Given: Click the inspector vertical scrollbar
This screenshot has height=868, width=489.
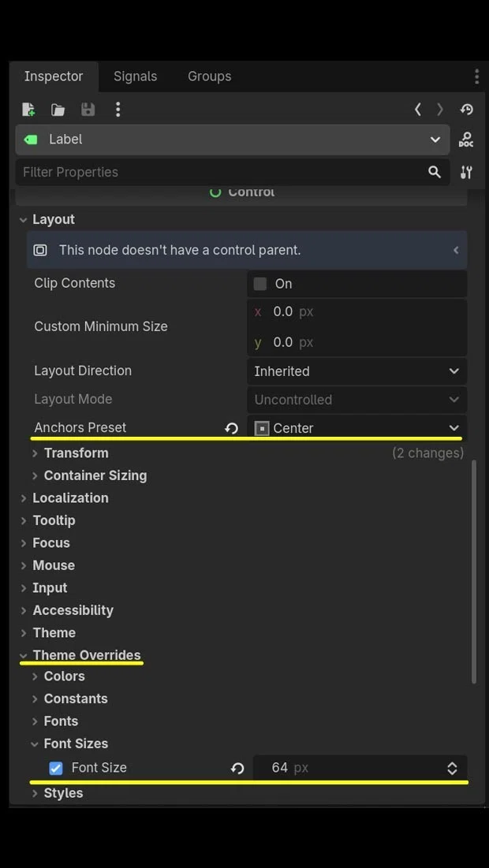Looking at the screenshot, I should pos(474,572).
